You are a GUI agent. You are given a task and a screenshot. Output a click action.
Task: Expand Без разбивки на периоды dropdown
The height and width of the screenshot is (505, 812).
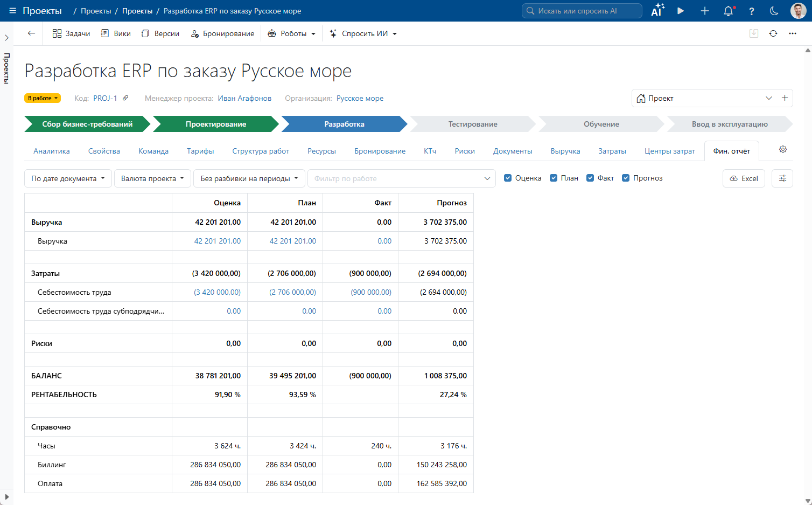pyautogui.click(x=249, y=178)
